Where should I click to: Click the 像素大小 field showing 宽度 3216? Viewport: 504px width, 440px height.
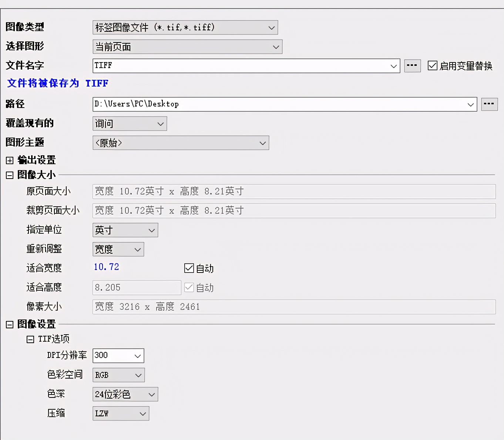pyautogui.click(x=294, y=307)
